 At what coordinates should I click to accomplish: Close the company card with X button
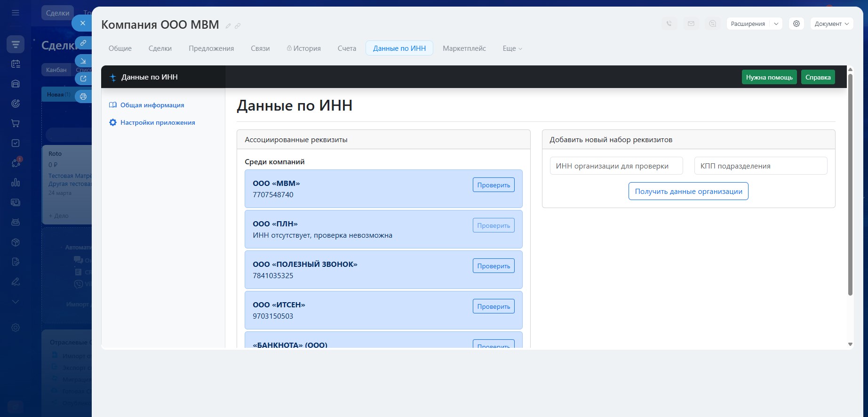point(83,23)
